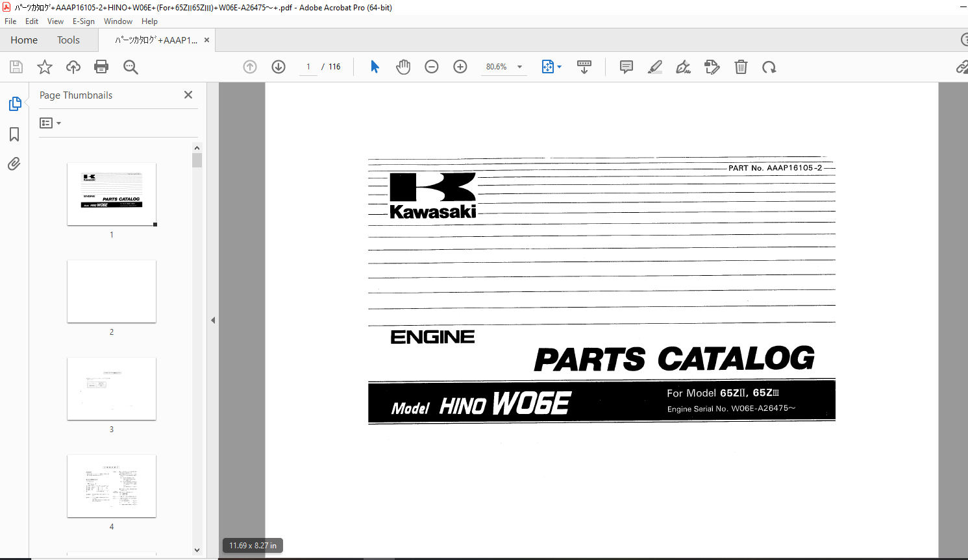968x560 pixels.
Task: Switch to the Home tab
Action: point(24,40)
